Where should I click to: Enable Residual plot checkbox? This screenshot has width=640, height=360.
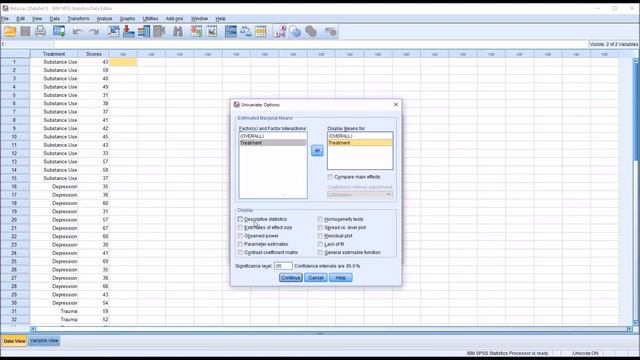coord(320,236)
